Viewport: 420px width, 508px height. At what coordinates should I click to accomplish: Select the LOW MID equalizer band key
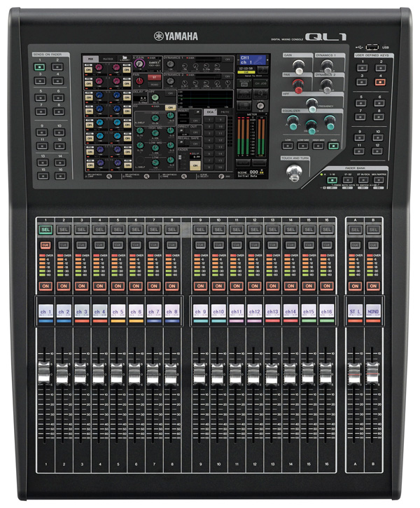(x=303, y=146)
